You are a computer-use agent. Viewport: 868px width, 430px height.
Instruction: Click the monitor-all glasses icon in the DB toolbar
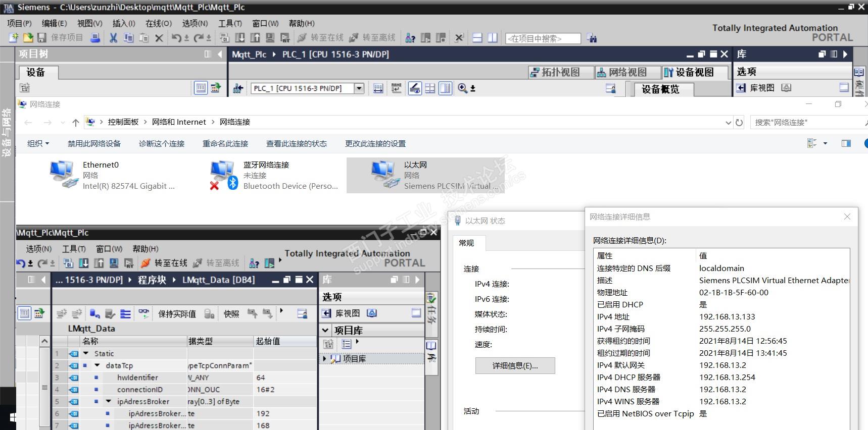click(x=143, y=313)
